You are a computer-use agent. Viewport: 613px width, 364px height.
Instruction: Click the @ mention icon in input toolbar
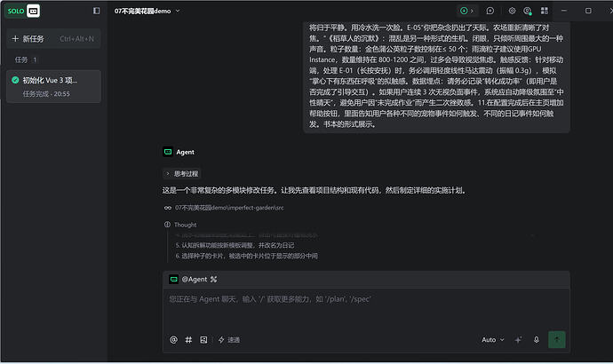pyautogui.click(x=173, y=340)
